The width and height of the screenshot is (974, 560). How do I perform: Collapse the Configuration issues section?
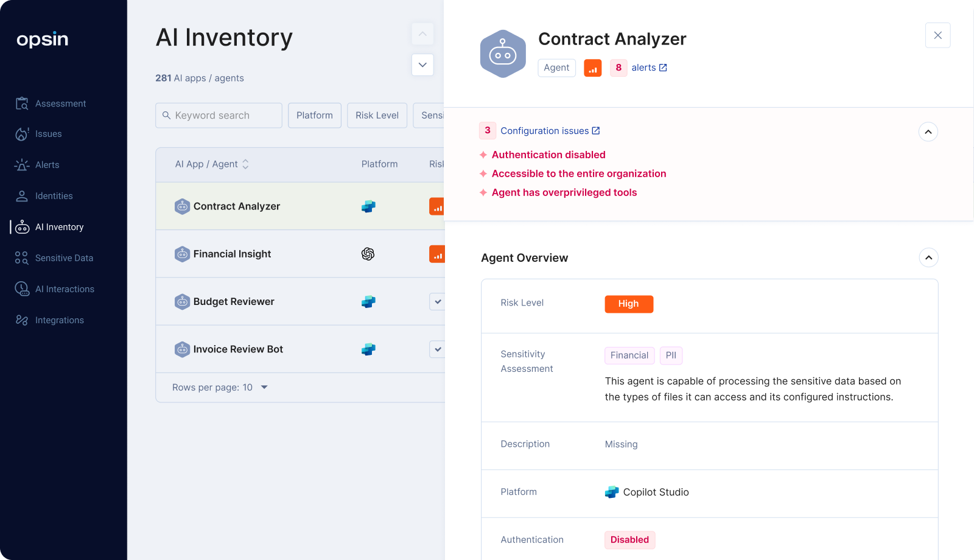pyautogui.click(x=928, y=131)
